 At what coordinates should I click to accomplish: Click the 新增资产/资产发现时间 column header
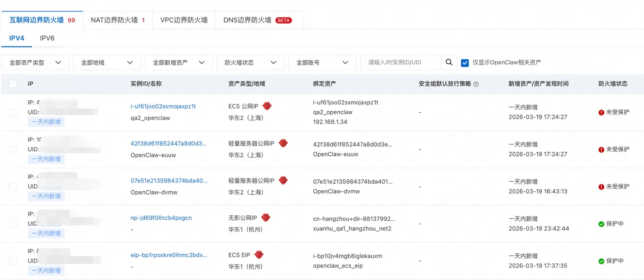pyautogui.click(x=539, y=84)
